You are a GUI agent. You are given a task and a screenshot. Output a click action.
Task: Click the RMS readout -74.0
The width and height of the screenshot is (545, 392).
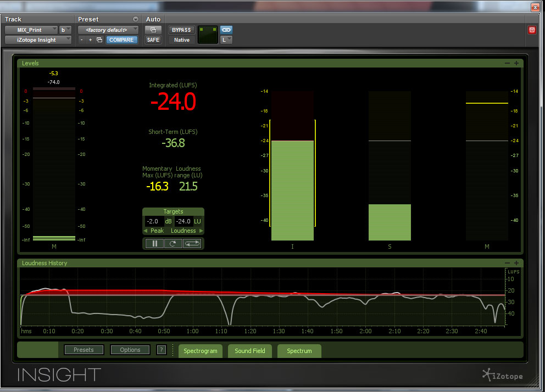pos(53,82)
